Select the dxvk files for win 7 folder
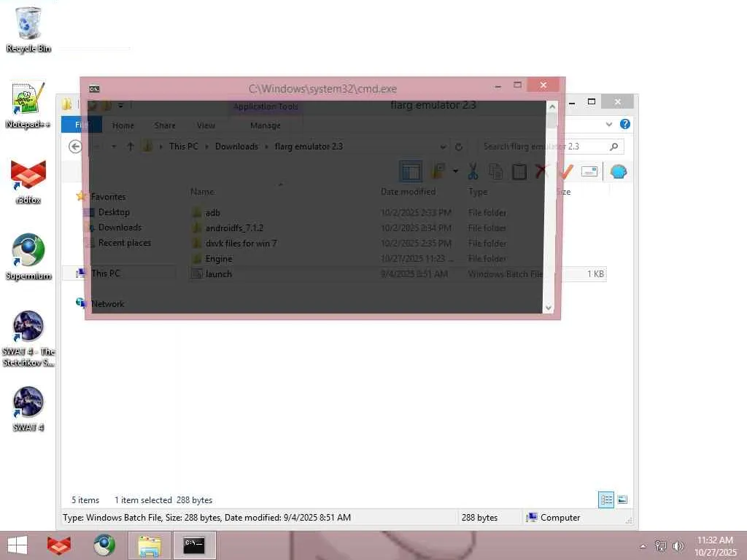The width and height of the screenshot is (747, 560). (x=241, y=244)
